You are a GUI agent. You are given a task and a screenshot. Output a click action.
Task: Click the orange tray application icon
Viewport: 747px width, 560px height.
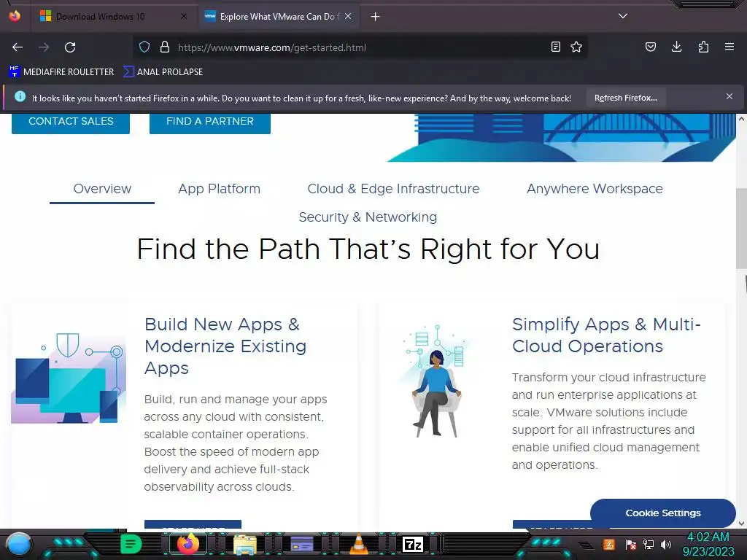(609, 544)
